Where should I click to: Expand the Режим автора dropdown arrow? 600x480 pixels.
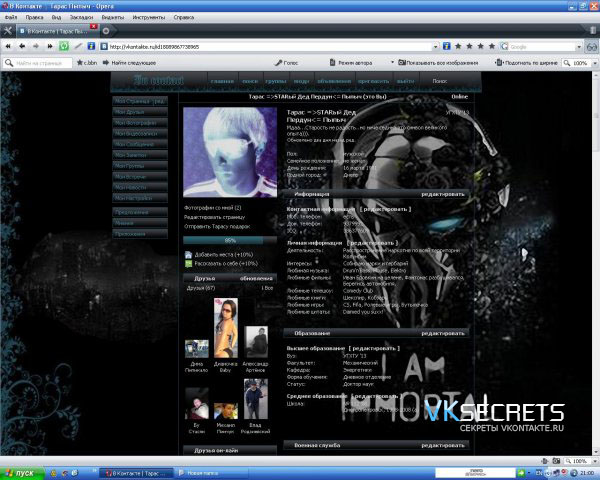pos(392,62)
